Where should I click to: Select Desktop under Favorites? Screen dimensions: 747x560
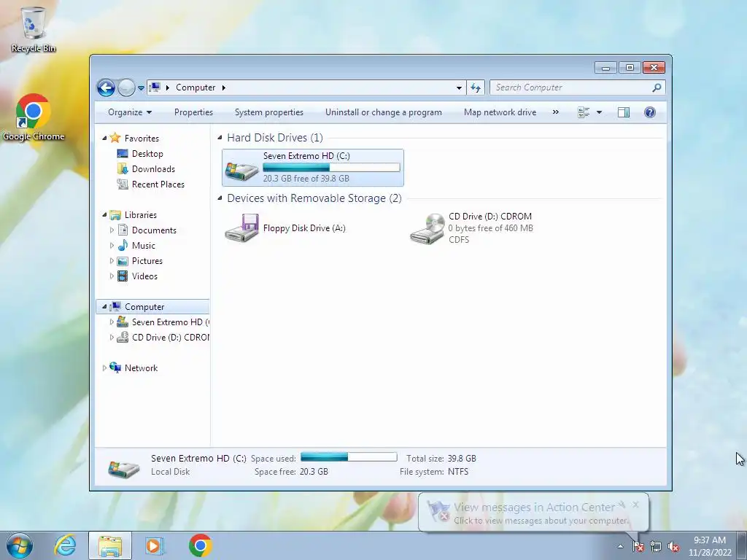tap(147, 154)
